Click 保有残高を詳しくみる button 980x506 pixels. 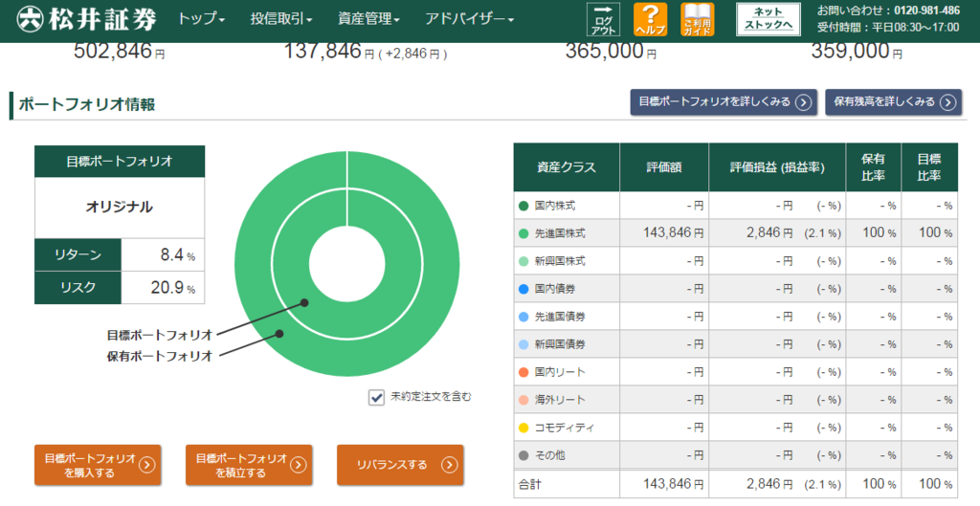pos(893,101)
